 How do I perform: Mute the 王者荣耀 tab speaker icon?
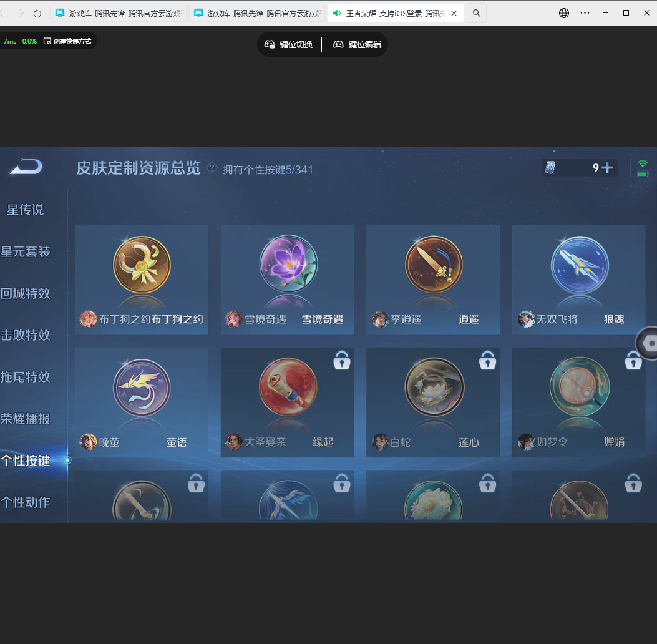tap(337, 12)
